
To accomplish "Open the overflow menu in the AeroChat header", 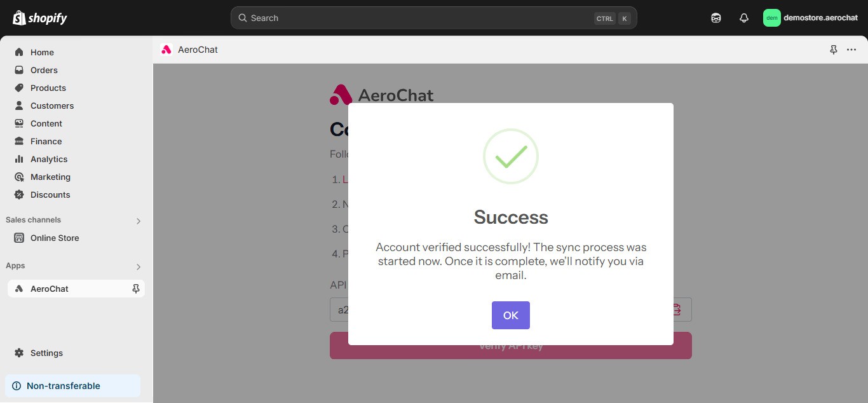I will 851,49.
